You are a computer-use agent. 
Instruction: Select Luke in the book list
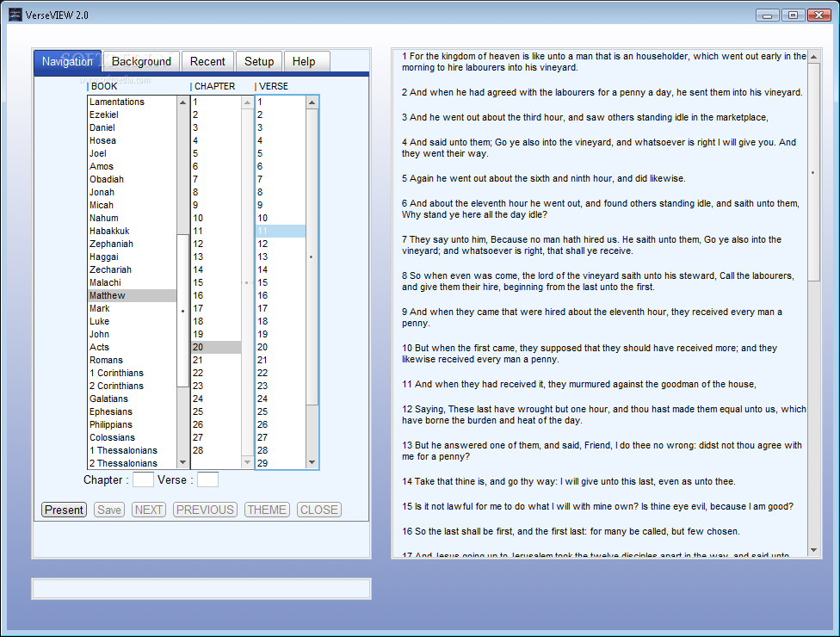click(x=132, y=321)
